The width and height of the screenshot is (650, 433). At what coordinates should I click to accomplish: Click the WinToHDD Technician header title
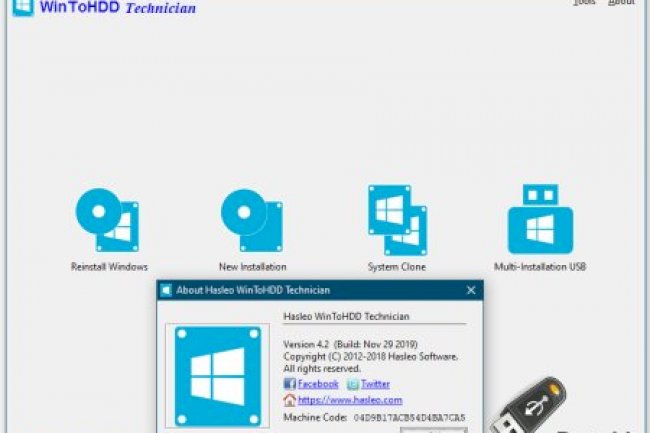(118, 7)
